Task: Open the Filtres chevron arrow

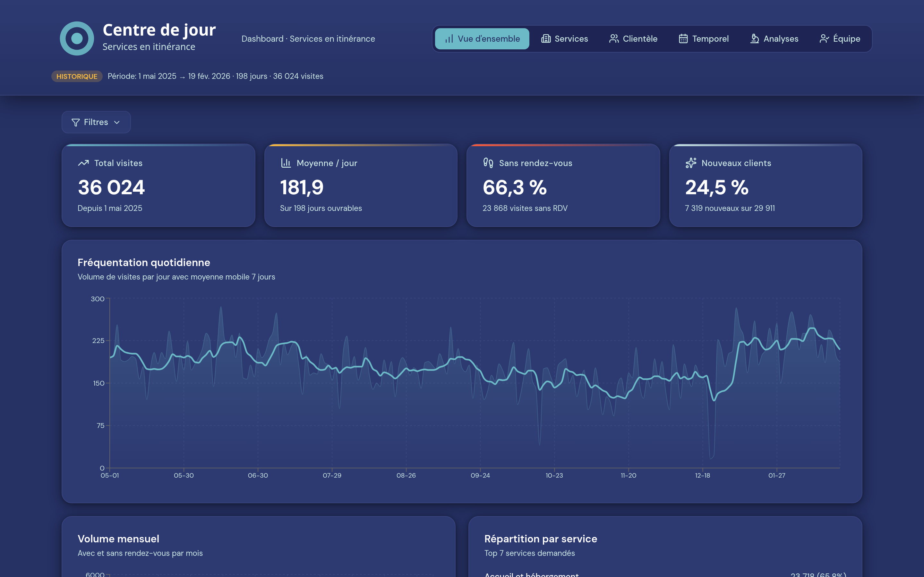Action: coord(116,122)
